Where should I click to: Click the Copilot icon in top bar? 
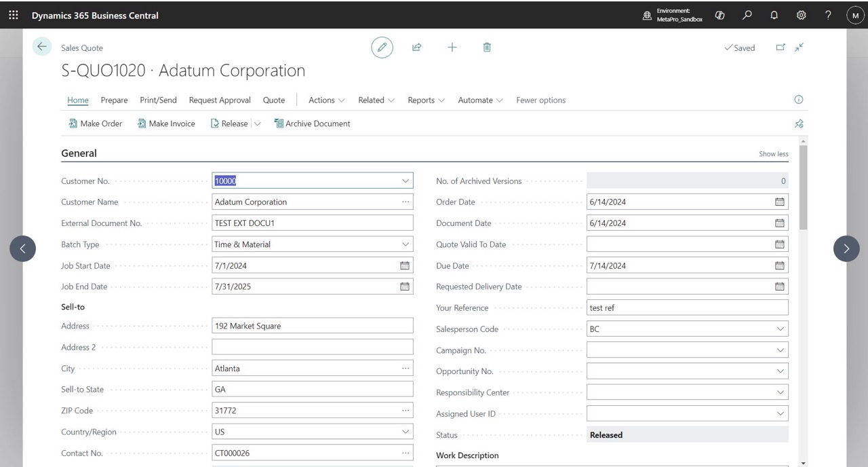720,15
